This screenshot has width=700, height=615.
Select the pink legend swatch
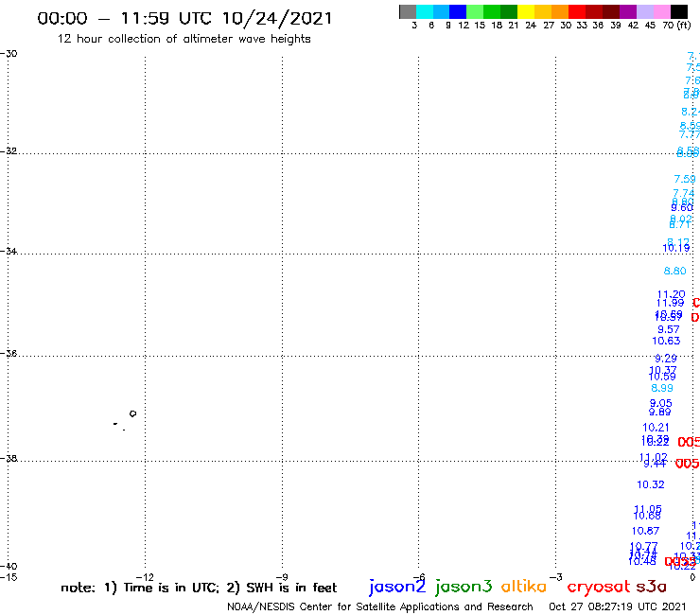point(661,11)
